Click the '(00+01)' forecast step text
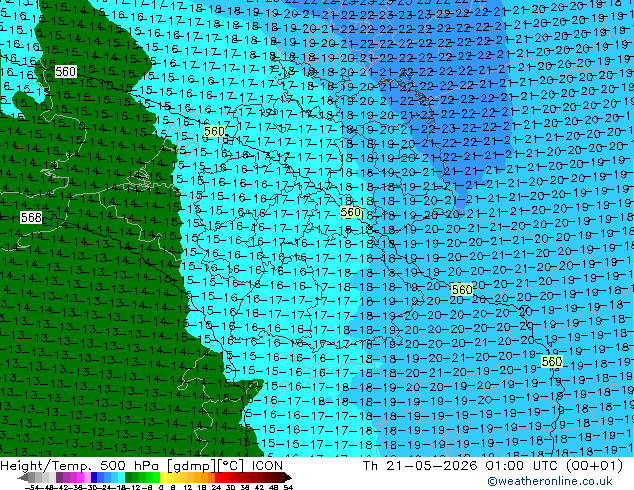The width and height of the screenshot is (634, 490). point(594,465)
